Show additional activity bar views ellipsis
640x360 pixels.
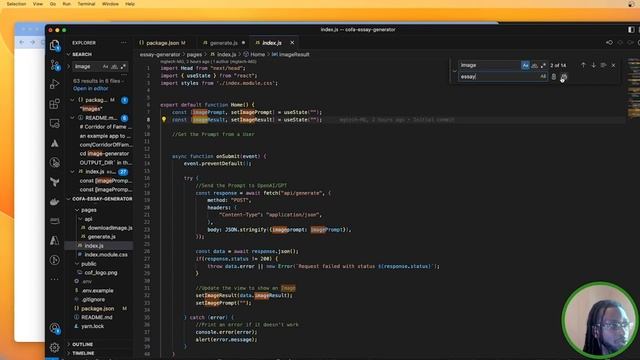point(54,280)
